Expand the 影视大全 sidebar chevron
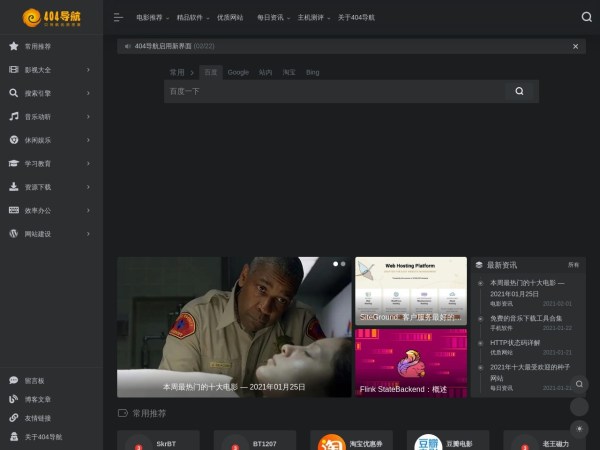This screenshot has height=450, width=600. pyautogui.click(x=88, y=70)
